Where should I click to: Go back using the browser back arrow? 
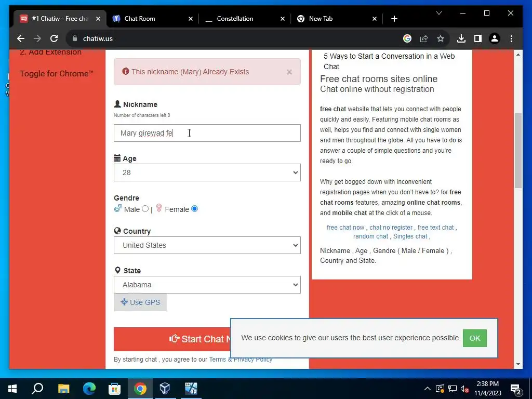click(x=21, y=38)
